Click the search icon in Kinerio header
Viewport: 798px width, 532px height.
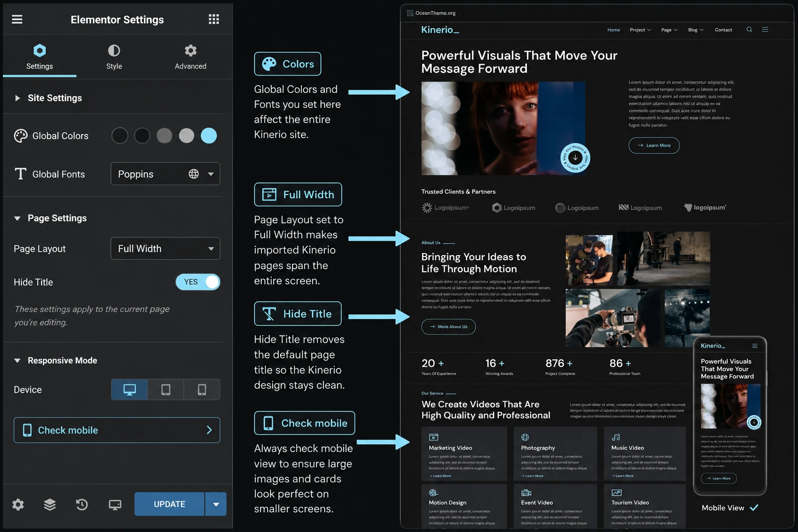749,30
